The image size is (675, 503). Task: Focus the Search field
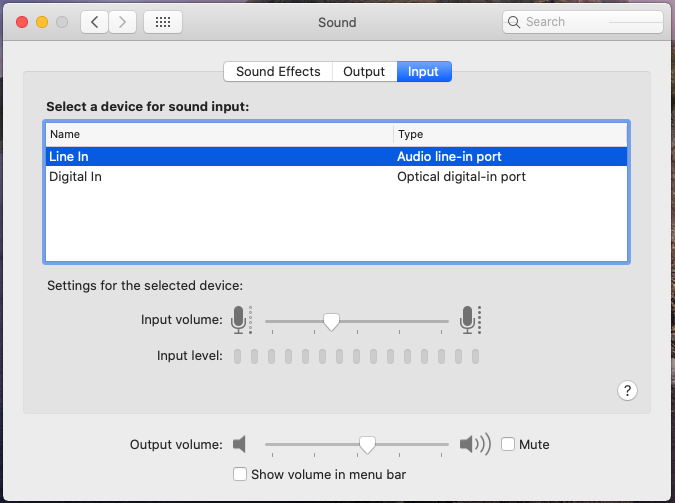click(582, 22)
